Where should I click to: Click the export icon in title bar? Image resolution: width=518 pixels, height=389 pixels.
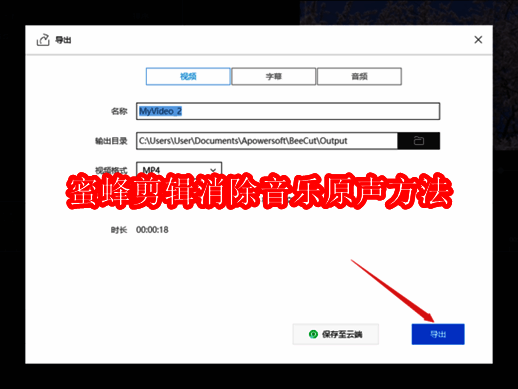(x=43, y=40)
